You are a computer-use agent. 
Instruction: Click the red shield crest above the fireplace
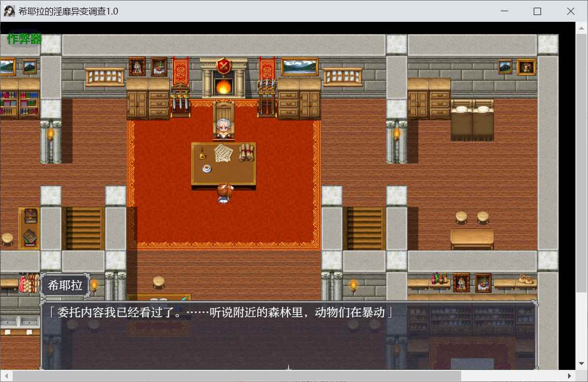[223, 66]
